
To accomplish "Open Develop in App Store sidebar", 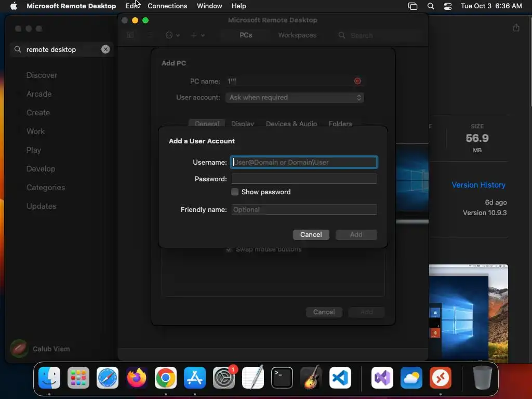I will (x=41, y=169).
